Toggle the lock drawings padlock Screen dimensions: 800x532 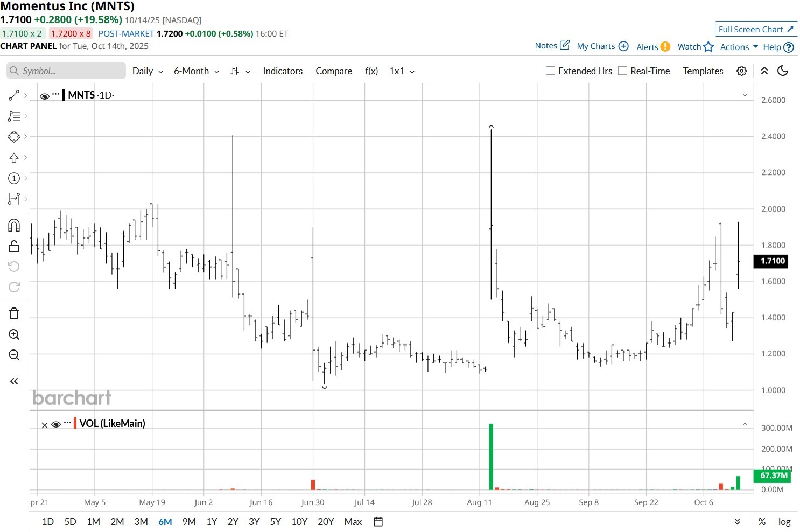click(x=14, y=246)
